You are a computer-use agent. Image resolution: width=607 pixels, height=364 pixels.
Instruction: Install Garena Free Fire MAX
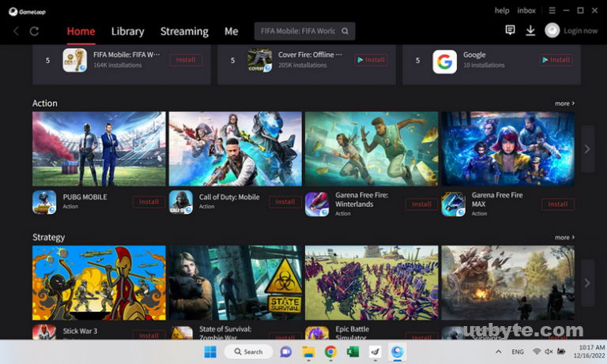[558, 205]
